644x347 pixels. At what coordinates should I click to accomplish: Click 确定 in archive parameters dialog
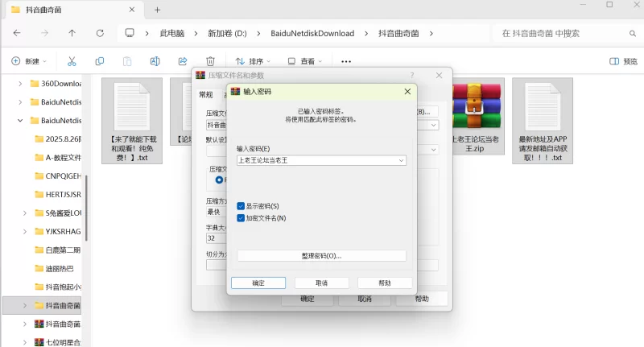click(308, 299)
